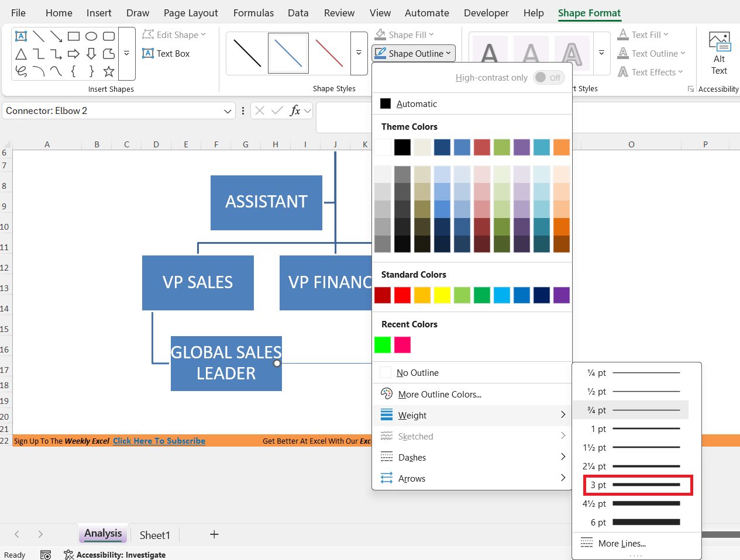Select the Left Brace shape
Screen dimensions: 740x560
74,71
